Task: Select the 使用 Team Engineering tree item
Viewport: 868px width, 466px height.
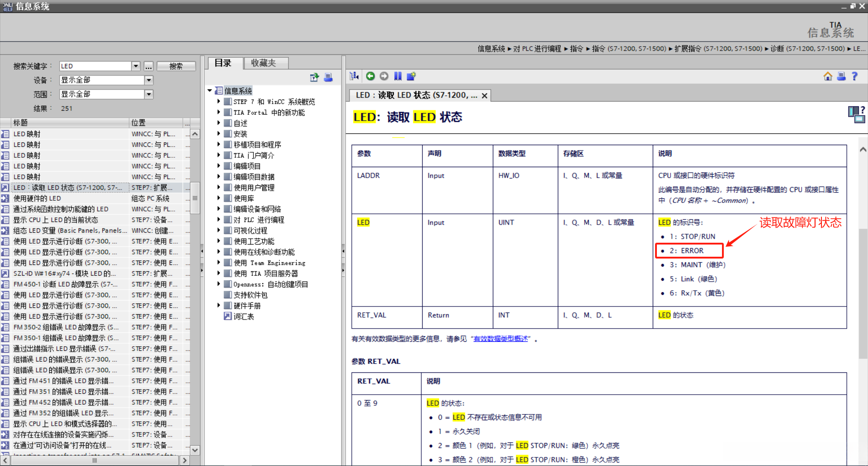Action: coord(269,263)
